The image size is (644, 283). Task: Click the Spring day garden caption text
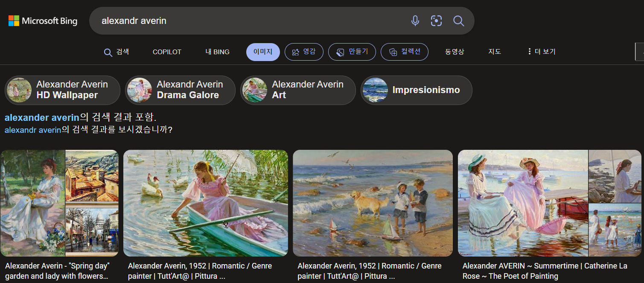[57, 271]
